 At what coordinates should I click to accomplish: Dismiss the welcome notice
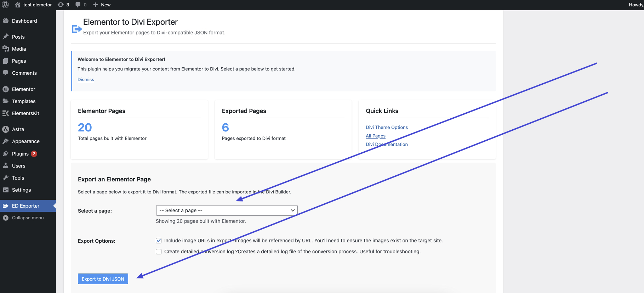tap(86, 80)
